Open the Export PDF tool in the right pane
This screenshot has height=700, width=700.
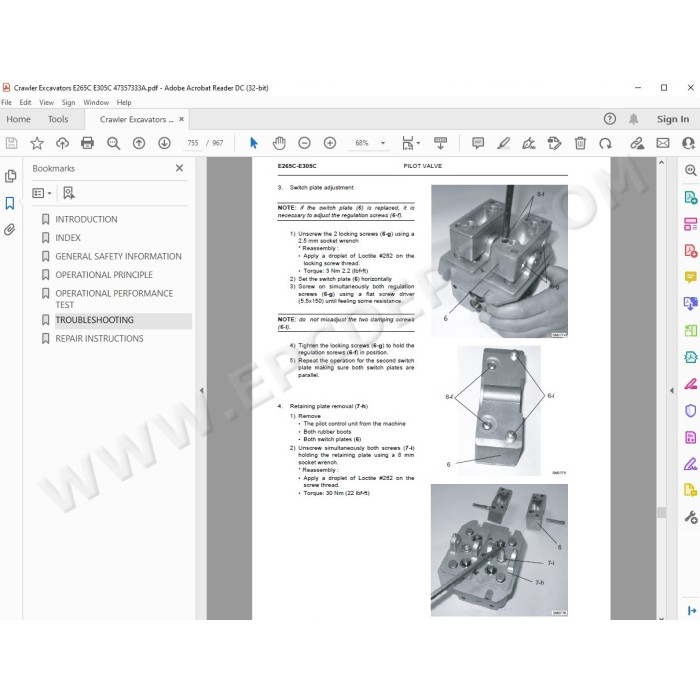(690, 197)
